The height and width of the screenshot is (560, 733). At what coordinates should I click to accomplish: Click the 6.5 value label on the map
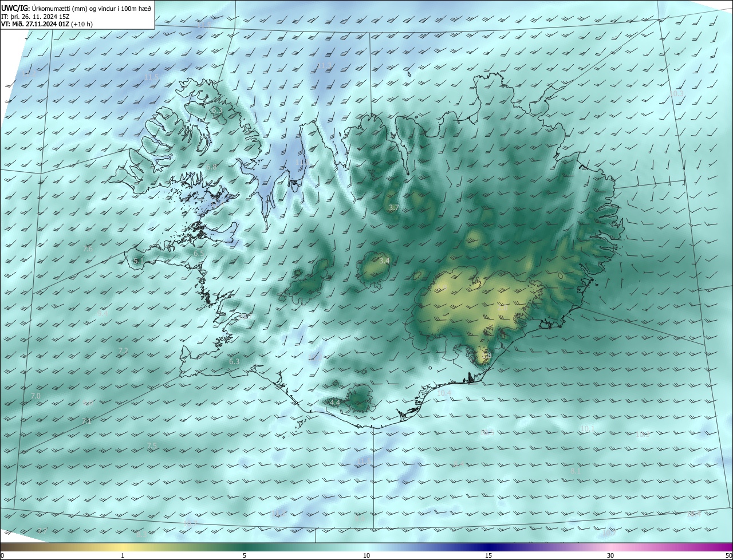(x=199, y=253)
